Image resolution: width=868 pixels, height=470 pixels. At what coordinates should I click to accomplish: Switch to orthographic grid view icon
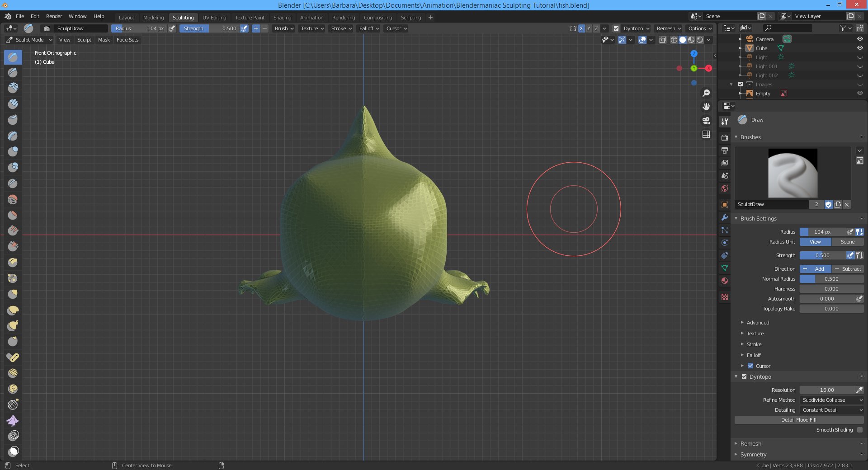coord(706,135)
